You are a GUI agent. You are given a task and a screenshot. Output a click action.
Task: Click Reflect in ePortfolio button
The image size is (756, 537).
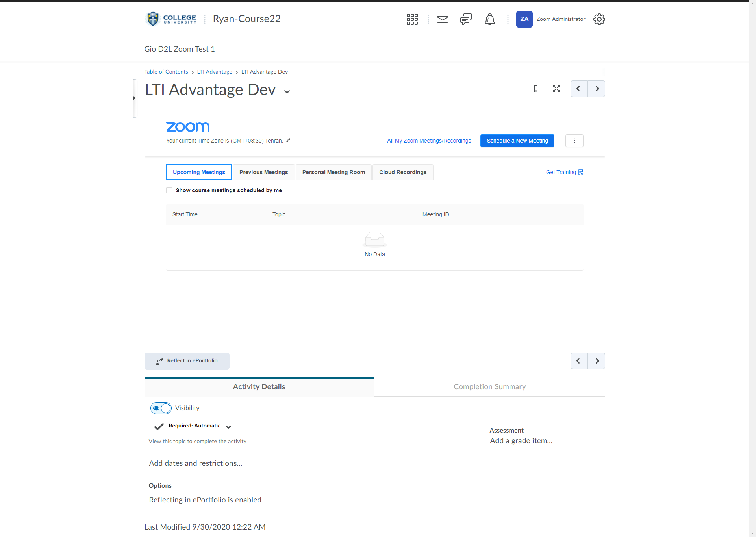(187, 361)
